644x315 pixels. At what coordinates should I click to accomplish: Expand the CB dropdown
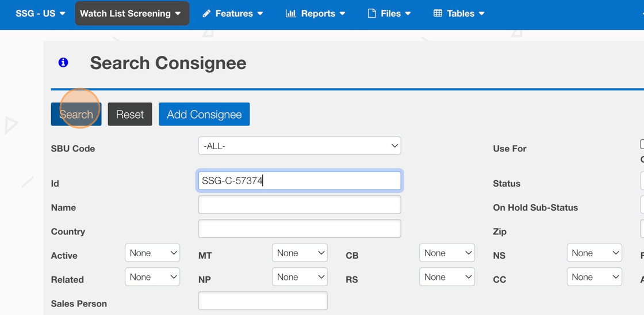point(447,253)
